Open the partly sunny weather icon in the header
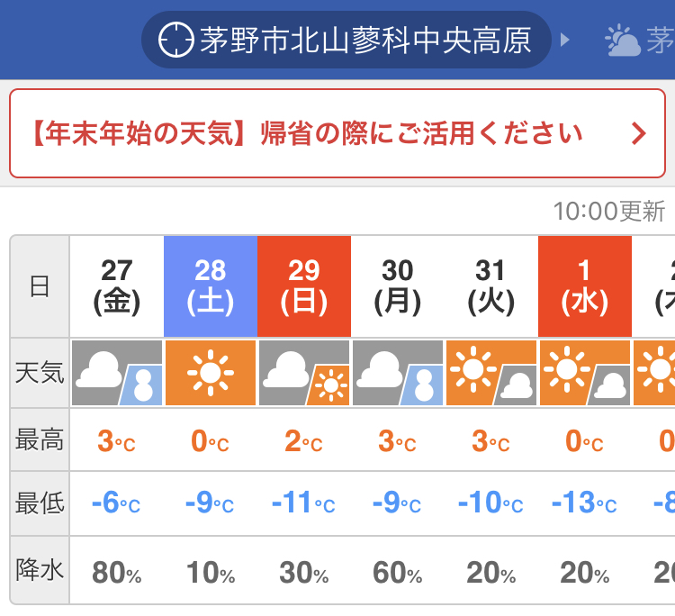The height and width of the screenshot is (616, 675). pos(623,41)
